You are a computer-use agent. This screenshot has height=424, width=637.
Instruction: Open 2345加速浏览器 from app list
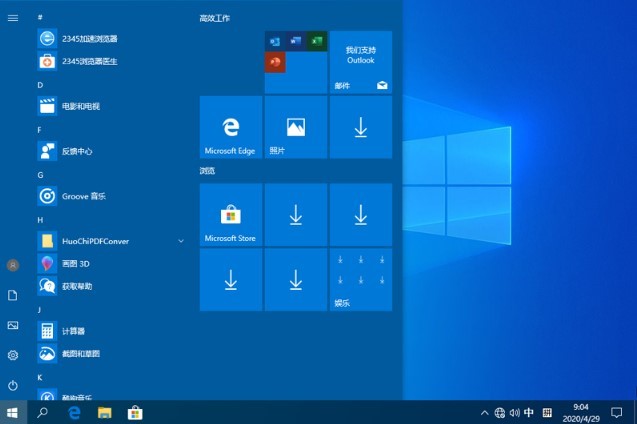click(89, 38)
